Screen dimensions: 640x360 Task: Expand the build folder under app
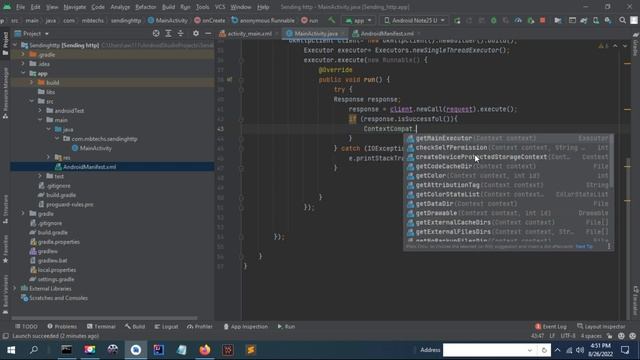click(31, 82)
